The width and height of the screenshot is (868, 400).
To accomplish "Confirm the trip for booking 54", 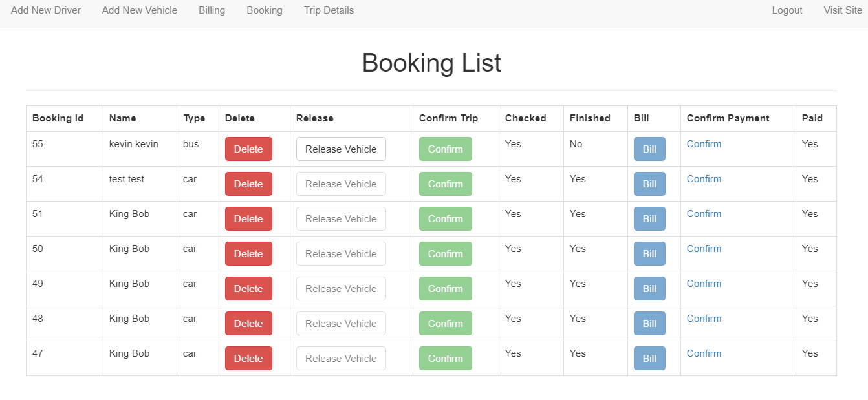I will (x=445, y=184).
